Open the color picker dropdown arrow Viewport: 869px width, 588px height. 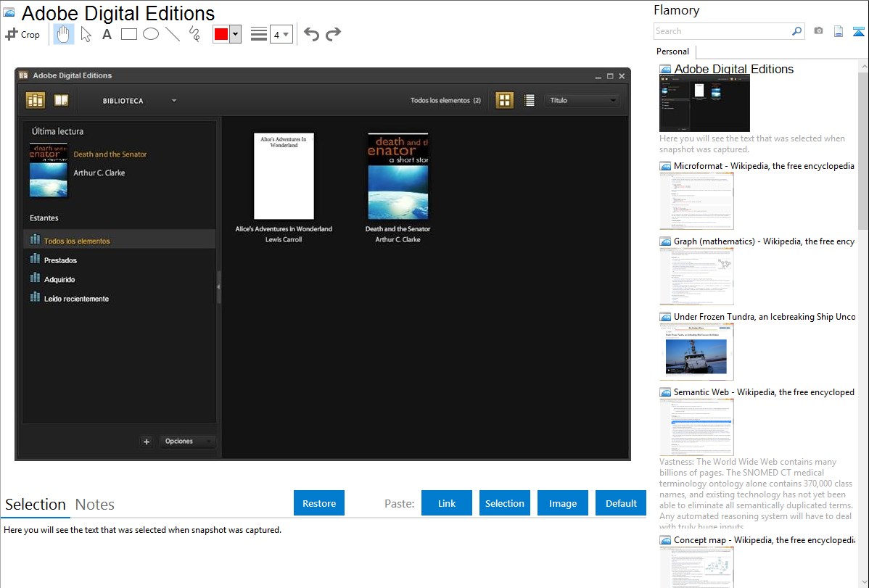point(235,34)
